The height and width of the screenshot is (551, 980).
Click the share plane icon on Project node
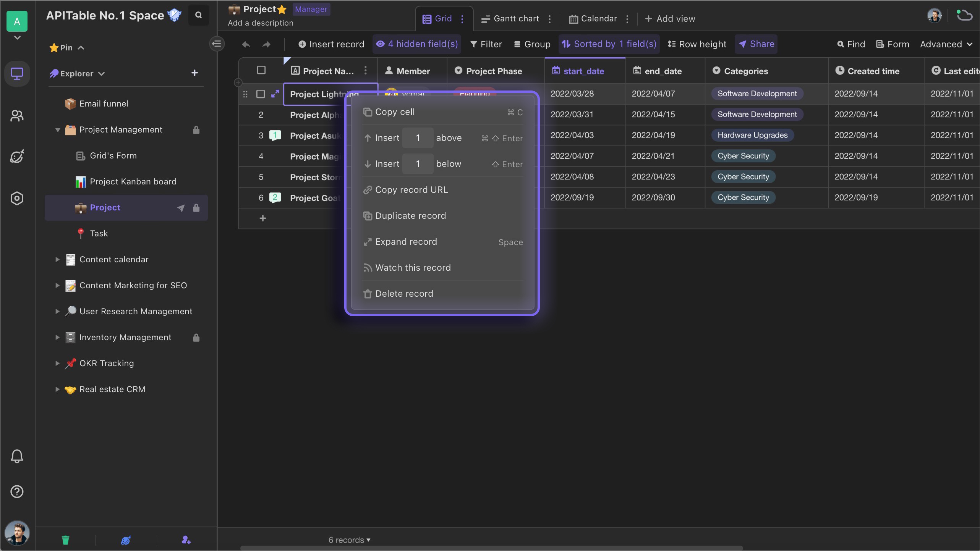point(181,208)
